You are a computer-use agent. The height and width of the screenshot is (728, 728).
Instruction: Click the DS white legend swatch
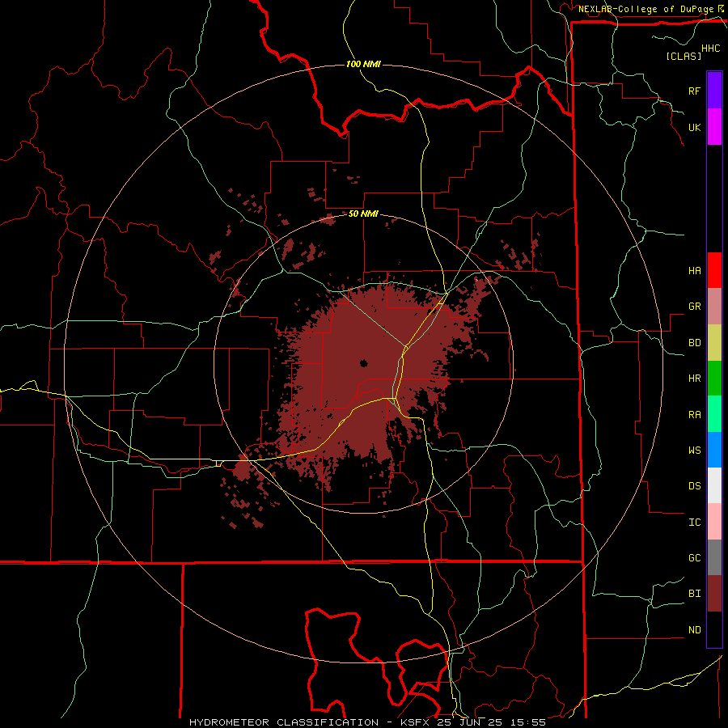pos(714,485)
